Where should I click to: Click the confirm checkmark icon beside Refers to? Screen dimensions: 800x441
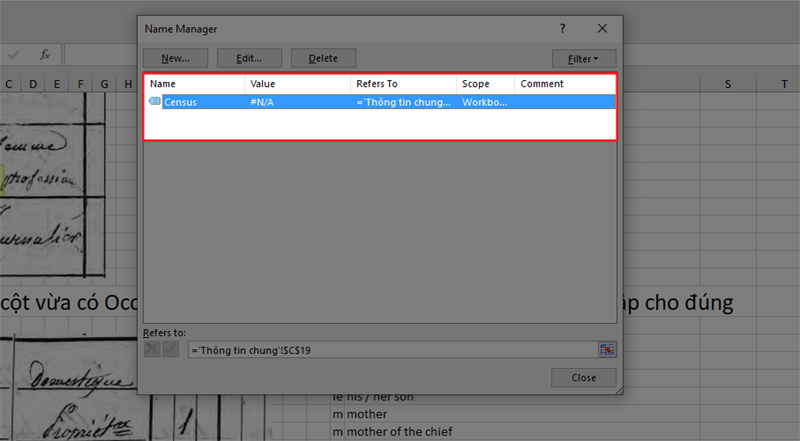(x=170, y=350)
